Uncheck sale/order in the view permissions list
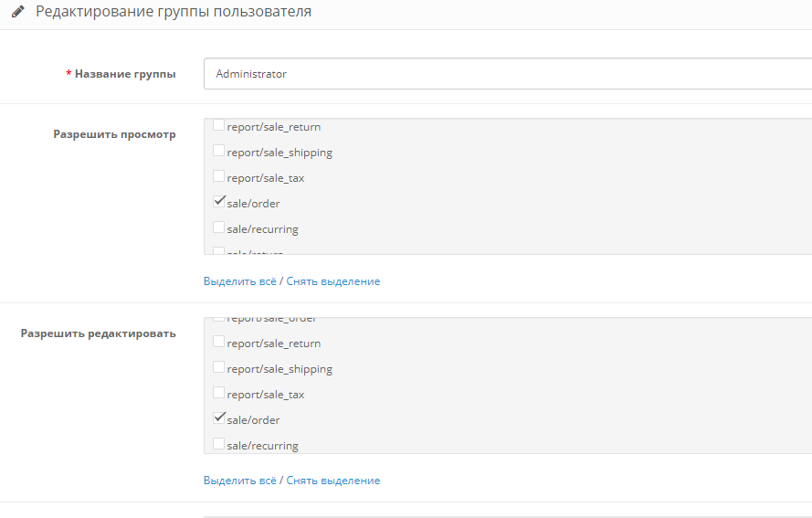Viewport: 812px width, 518px height. [x=219, y=202]
